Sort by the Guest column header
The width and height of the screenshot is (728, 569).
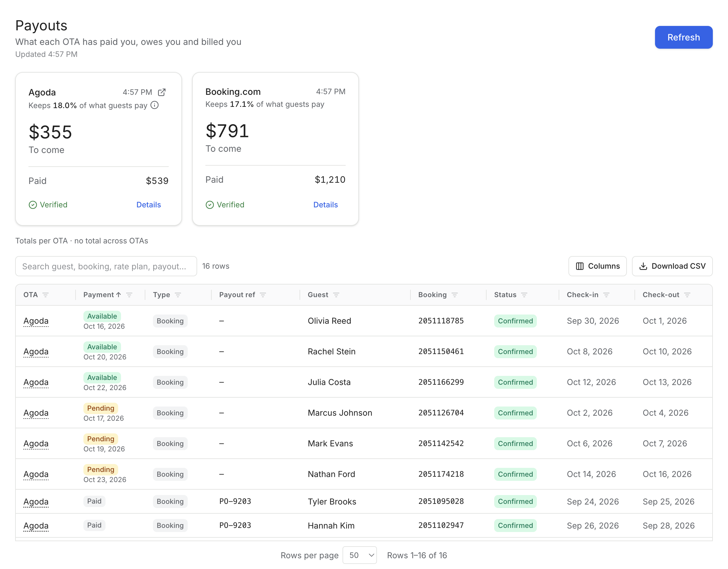point(318,295)
